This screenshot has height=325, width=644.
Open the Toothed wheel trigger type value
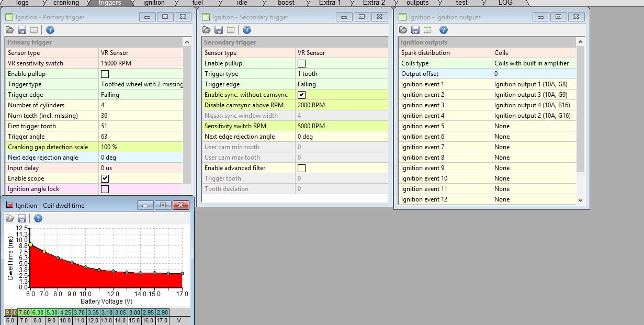tap(141, 84)
